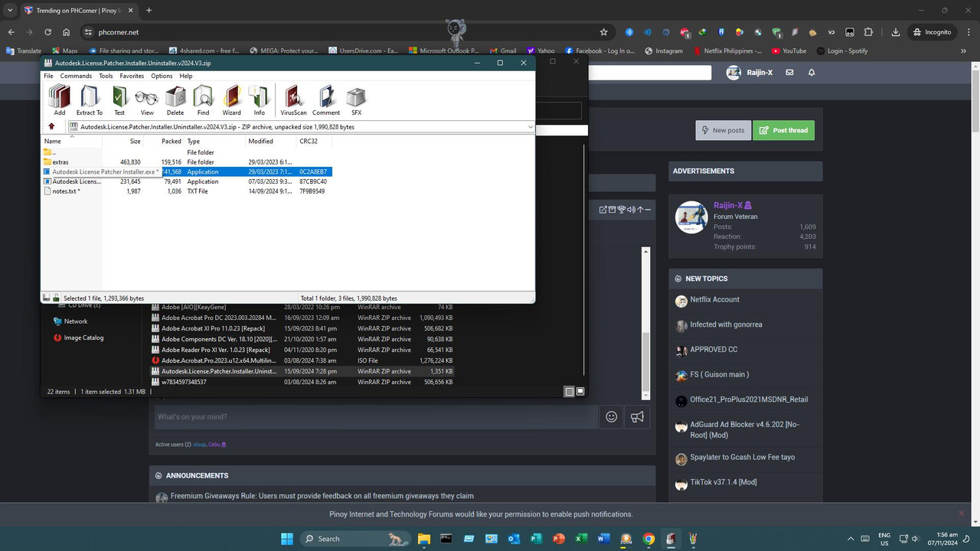Click the megaphone icon beside chat box
Image resolution: width=980 pixels, height=551 pixels.
637,416
